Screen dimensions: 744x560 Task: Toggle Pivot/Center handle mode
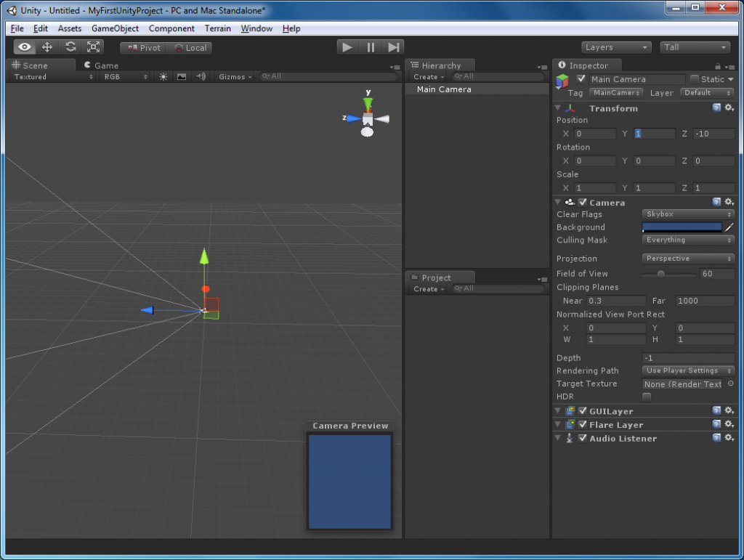click(x=144, y=48)
